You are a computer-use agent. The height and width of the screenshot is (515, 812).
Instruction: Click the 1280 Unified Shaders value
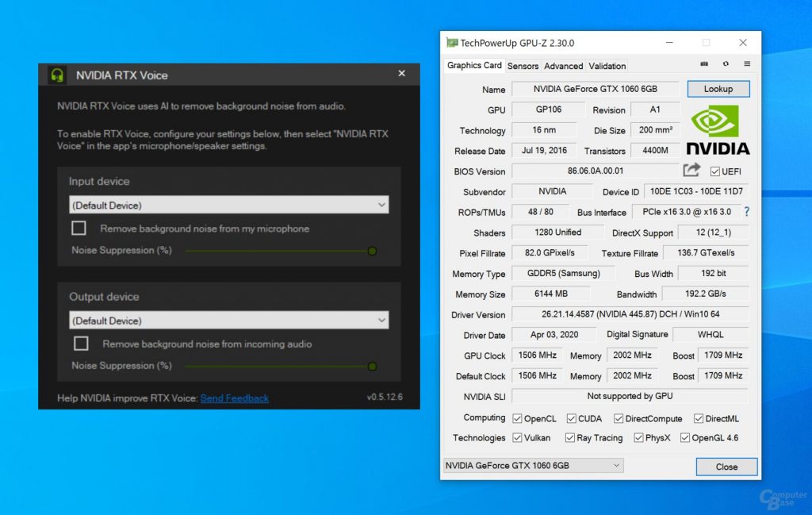[557, 233]
